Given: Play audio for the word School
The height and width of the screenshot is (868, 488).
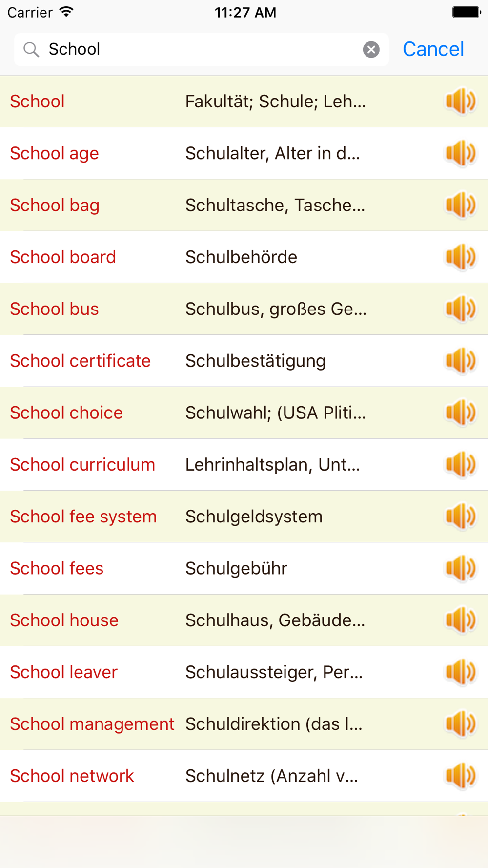Looking at the screenshot, I should click(460, 102).
